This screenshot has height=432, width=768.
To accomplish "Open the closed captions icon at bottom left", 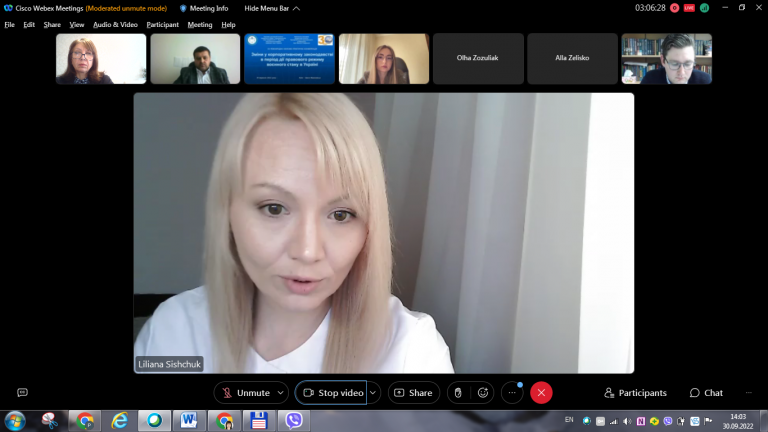I will (23, 392).
